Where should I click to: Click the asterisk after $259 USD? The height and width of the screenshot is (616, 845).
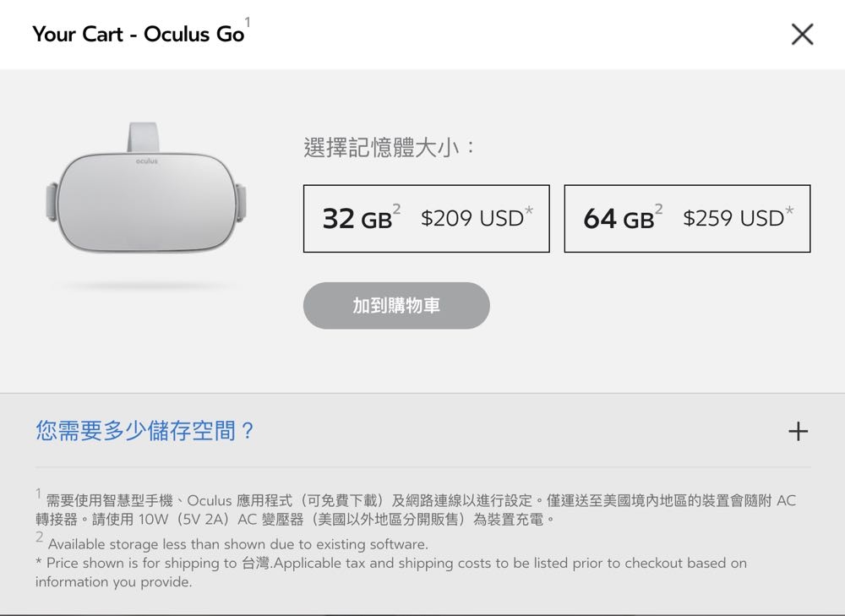coord(790,210)
